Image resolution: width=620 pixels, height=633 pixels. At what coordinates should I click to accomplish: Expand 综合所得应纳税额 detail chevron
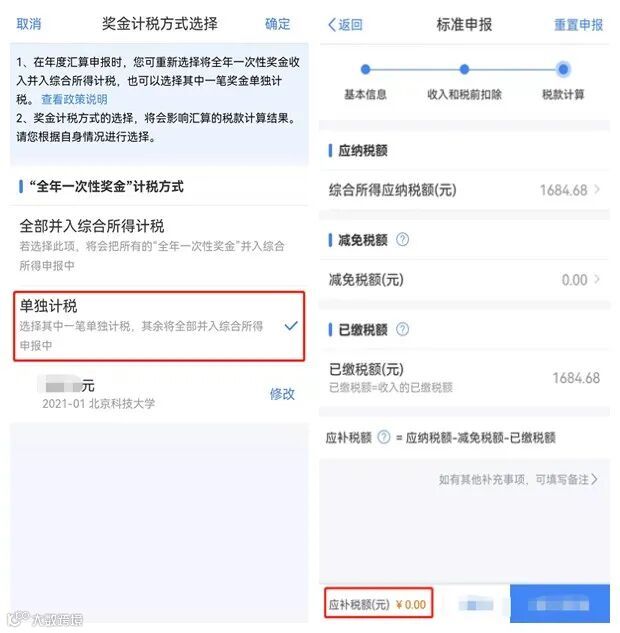click(597, 189)
